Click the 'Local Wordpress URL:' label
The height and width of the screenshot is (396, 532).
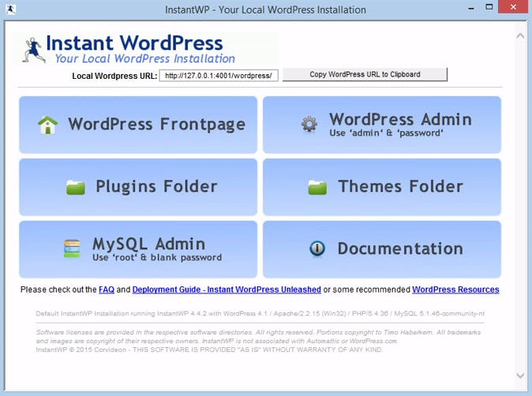click(114, 76)
